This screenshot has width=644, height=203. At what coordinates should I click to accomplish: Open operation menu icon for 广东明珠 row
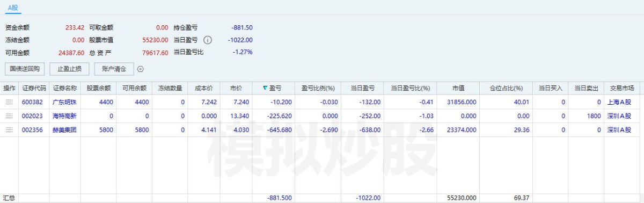coord(9,102)
